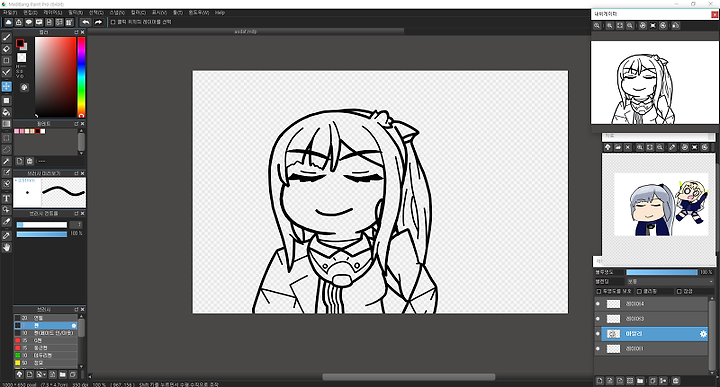The height and width of the screenshot is (387, 720).
Task: Hide the layer 1 visibility dot
Action: pos(597,348)
